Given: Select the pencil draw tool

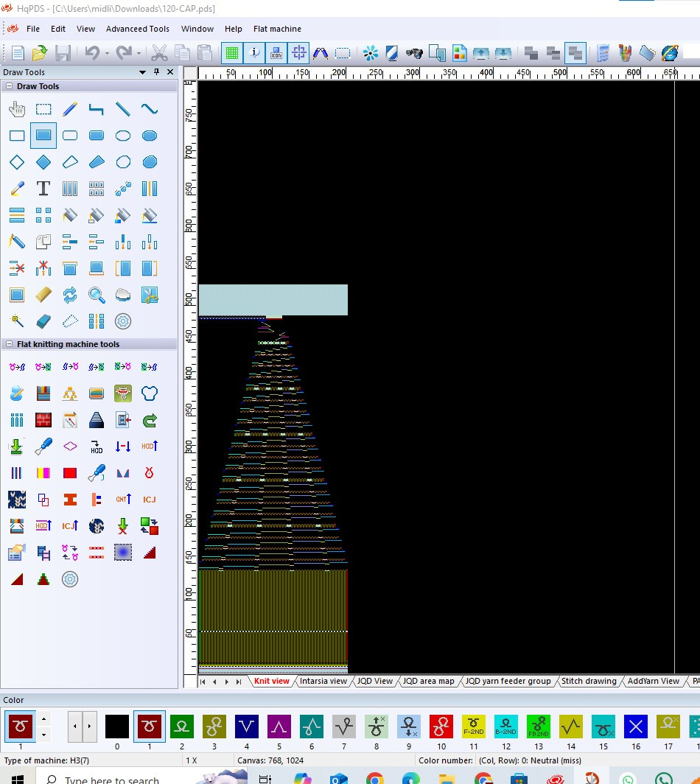Looking at the screenshot, I should tap(70, 109).
